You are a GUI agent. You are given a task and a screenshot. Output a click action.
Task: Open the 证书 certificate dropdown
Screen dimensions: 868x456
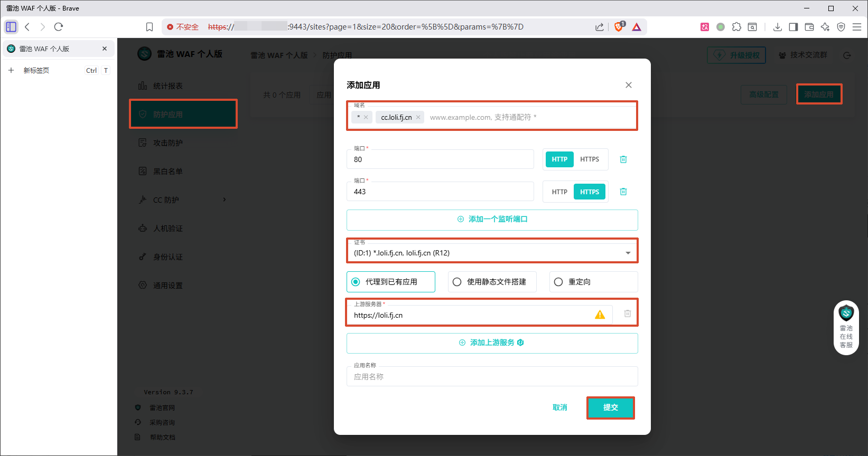[492, 253]
